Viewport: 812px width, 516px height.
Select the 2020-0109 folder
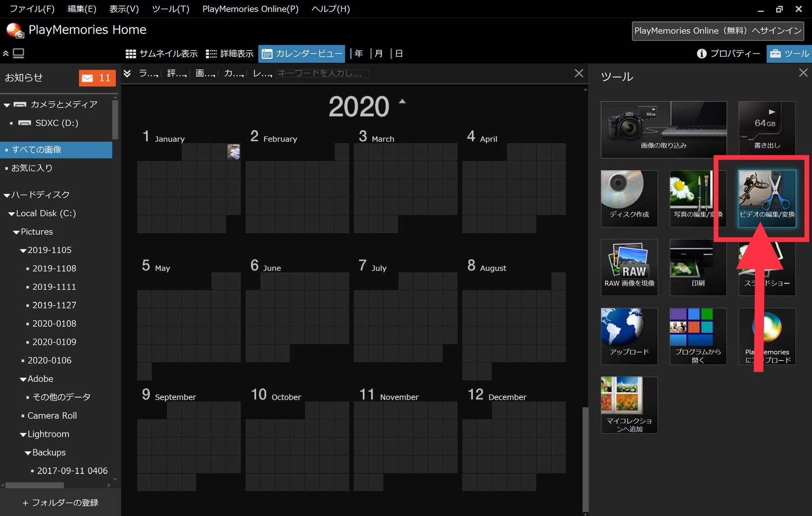(54, 342)
